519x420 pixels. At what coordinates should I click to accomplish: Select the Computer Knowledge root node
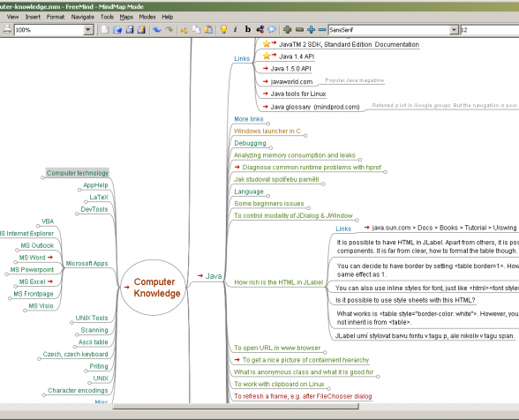(154, 288)
